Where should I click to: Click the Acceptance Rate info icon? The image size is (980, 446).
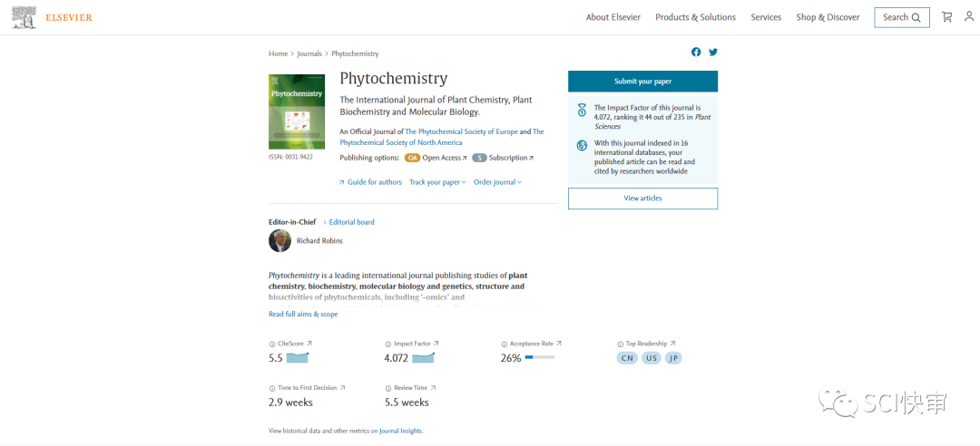pos(505,344)
